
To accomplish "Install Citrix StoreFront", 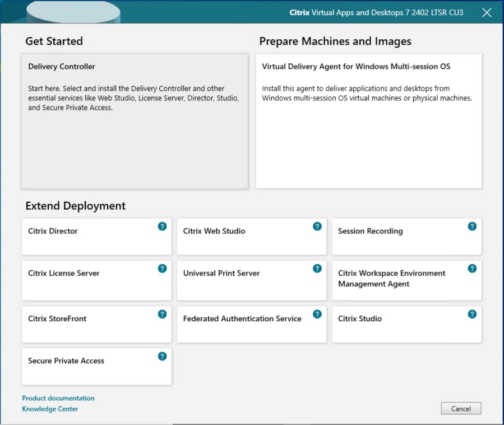I will [96, 325].
